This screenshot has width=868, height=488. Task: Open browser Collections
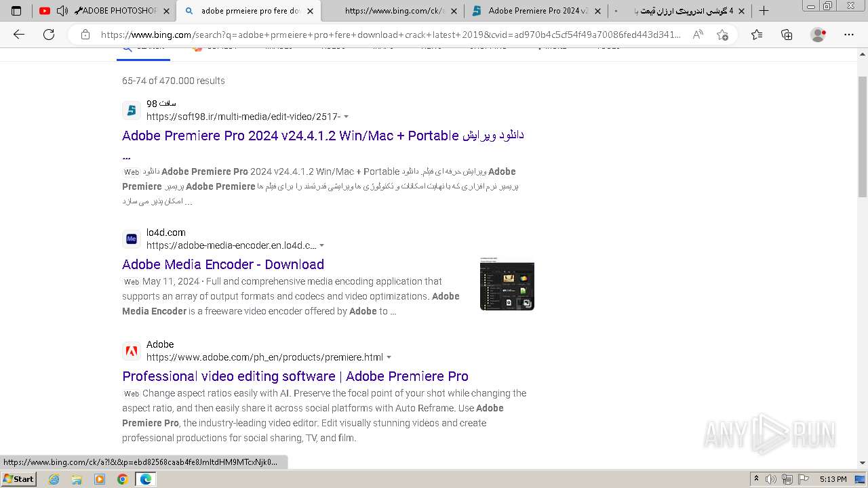pyautogui.click(x=787, y=35)
